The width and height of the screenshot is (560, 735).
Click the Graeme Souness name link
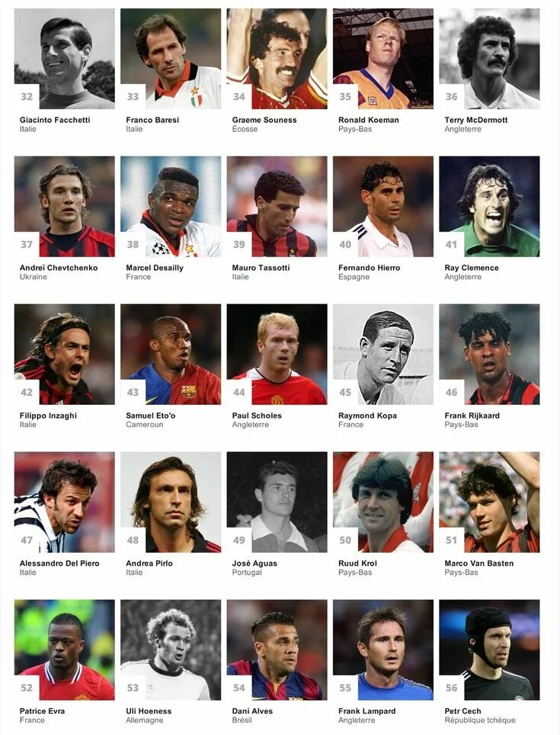click(x=264, y=120)
